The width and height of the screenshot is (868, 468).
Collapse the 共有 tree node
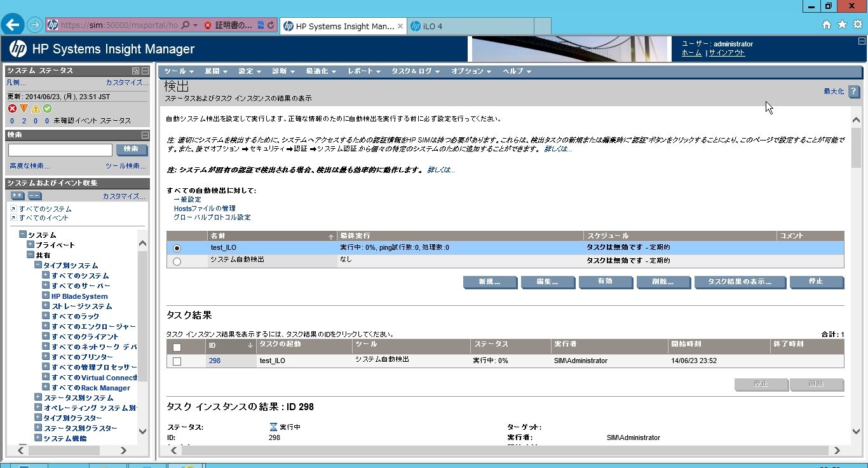point(31,255)
